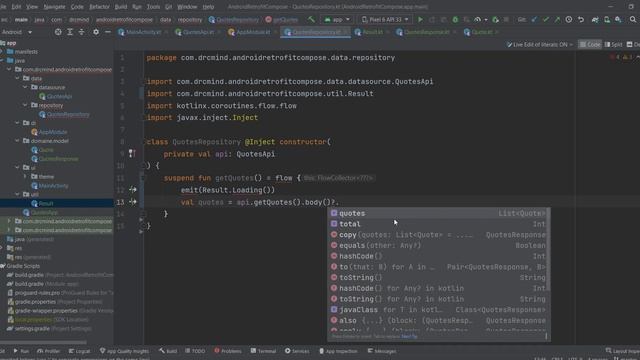Click the Git update project arrow icon
Image resolution: width=640 pixels, height=360 pixels.
point(534,20)
